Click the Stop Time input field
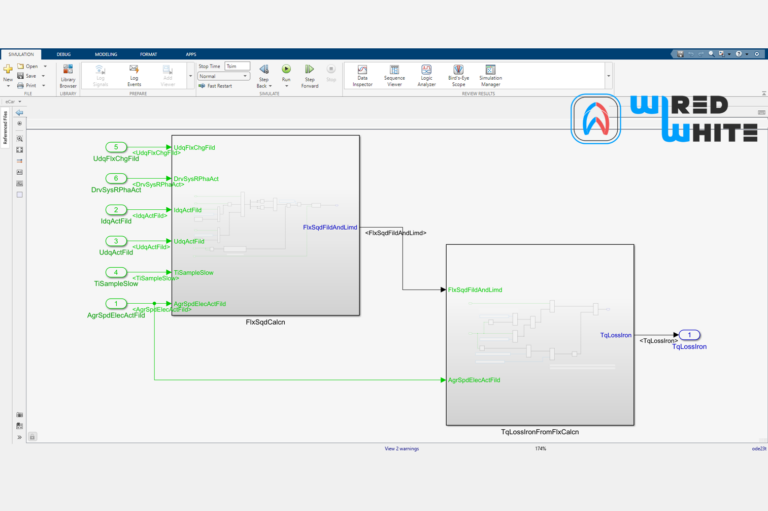Viewport: 768px width, 511px height. click(237, 66)
